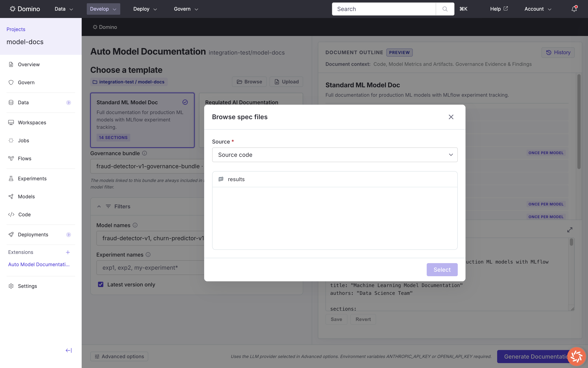
Task: Open Auto Model Documentation extension link
Action: pos(39,265)
